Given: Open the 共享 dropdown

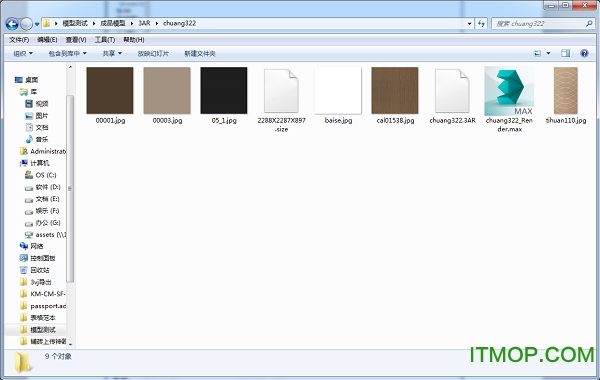Looking at the screenshot, I should coord(112,54).
